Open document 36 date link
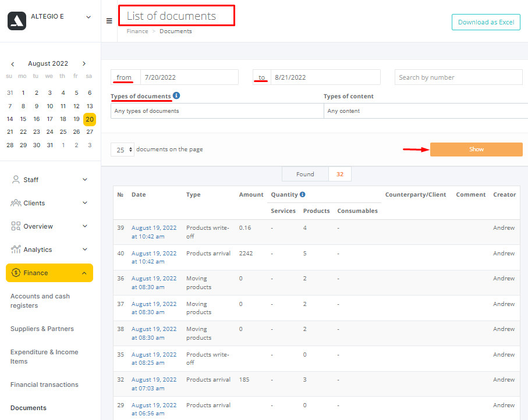Screen dimensions: 528x420 [x=154, y=283]
